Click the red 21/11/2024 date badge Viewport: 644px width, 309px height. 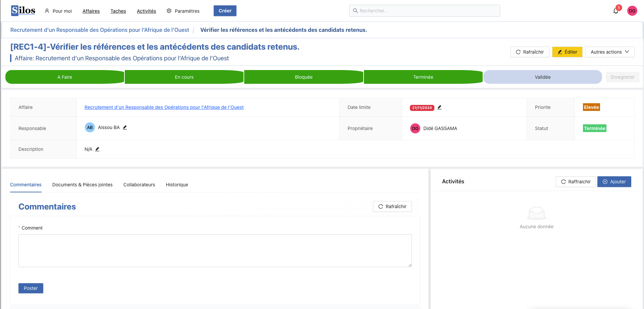click(422, 108)
